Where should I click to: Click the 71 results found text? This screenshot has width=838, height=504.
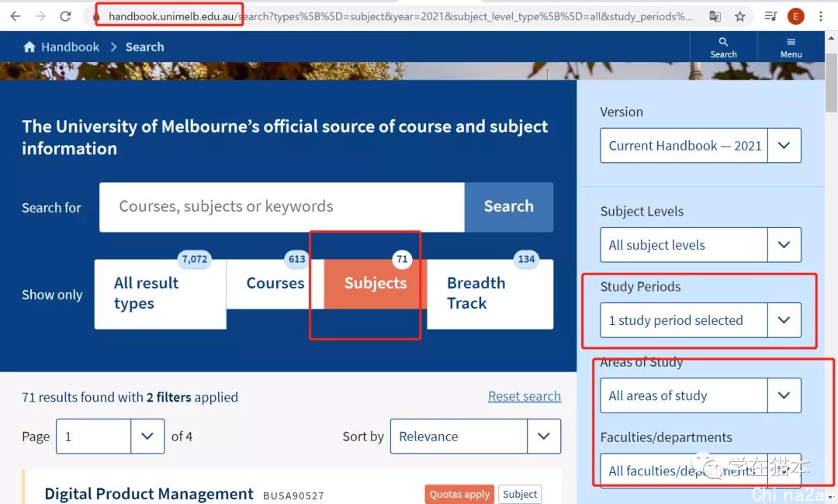(130, 397)
